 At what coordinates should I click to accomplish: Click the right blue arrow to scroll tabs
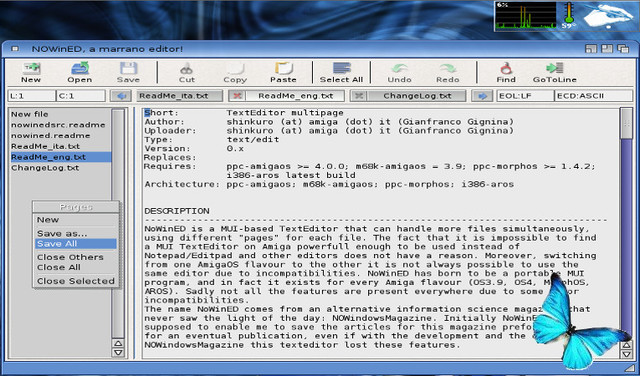(482, 96)
